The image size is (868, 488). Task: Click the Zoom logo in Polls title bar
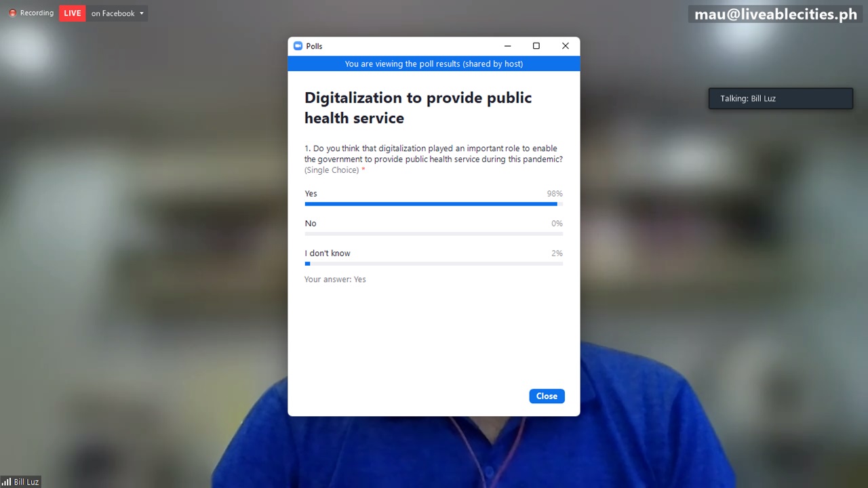(x=297, y=46)
